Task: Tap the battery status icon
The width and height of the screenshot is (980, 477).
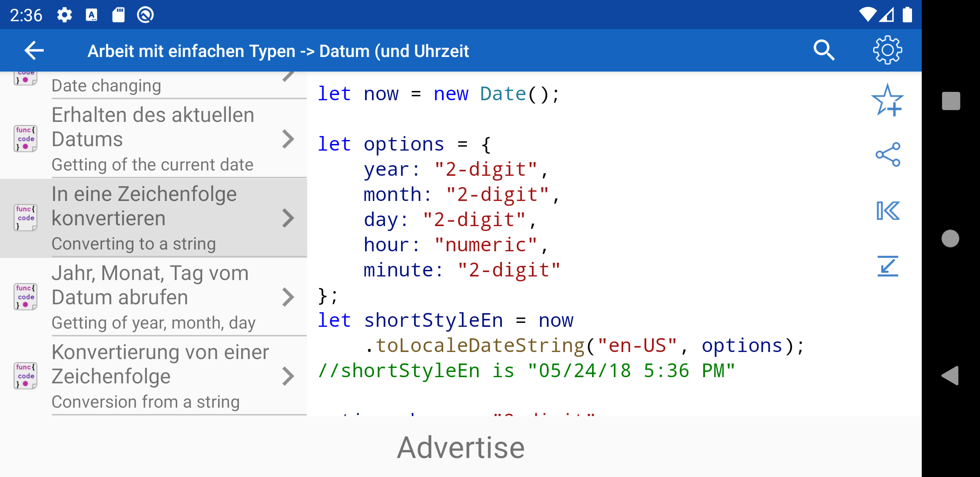Action: [x=908, y=15]
